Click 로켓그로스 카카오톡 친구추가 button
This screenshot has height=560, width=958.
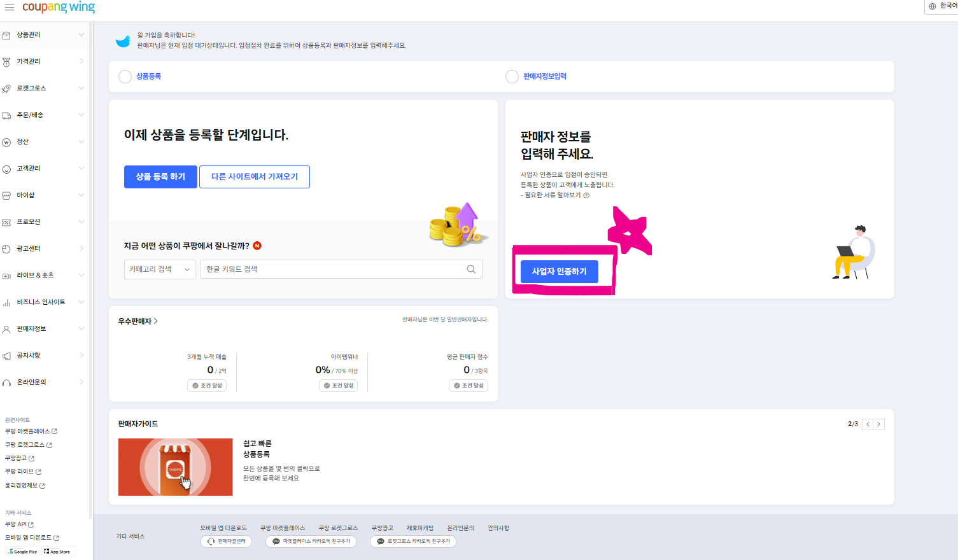413,542
